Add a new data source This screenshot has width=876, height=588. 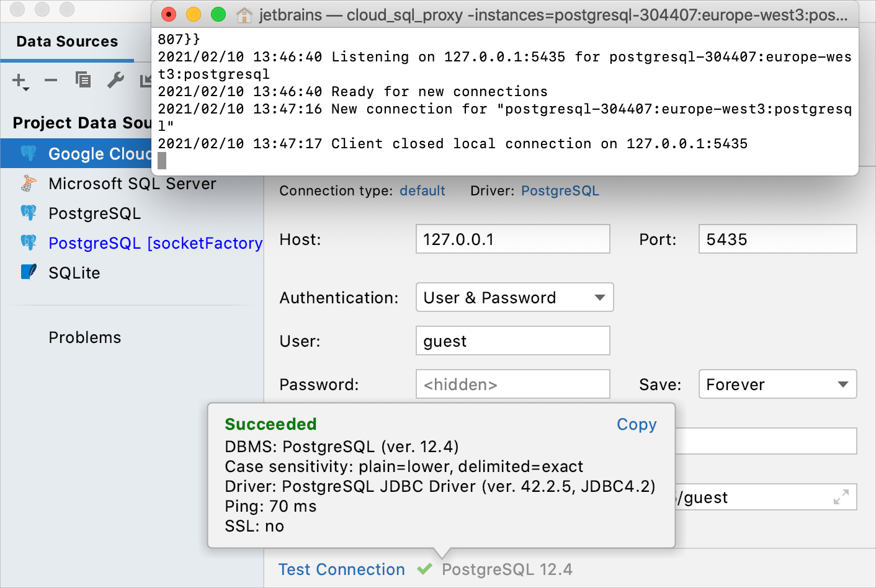point(19,81)
